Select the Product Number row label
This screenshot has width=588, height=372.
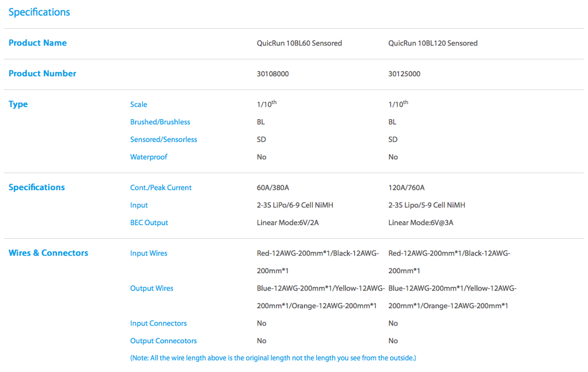(x=42, y=74)
